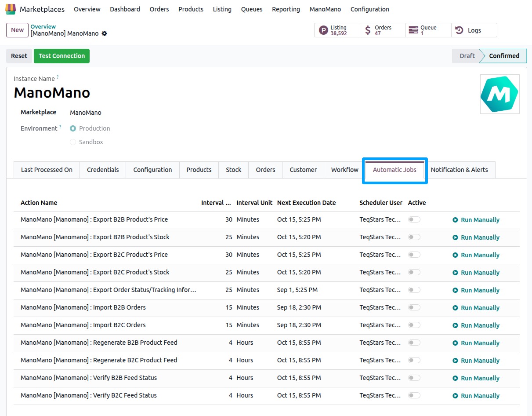Screen dimensions: 532x416
Task: Toggle Active for Regenerate B2B Product Feed
Action: [414, 343]
